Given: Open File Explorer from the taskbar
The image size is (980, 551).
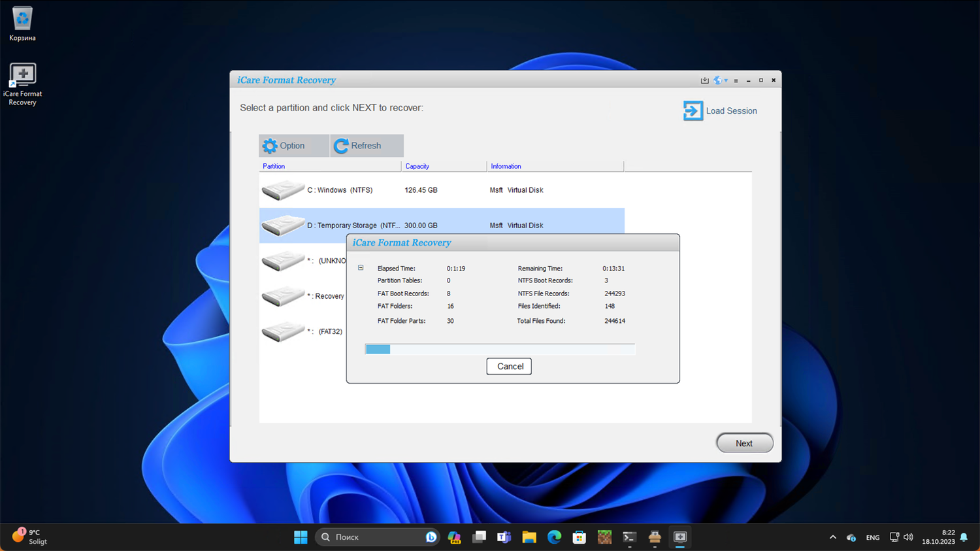Looking at the screenshot, I should coord(529,537).
